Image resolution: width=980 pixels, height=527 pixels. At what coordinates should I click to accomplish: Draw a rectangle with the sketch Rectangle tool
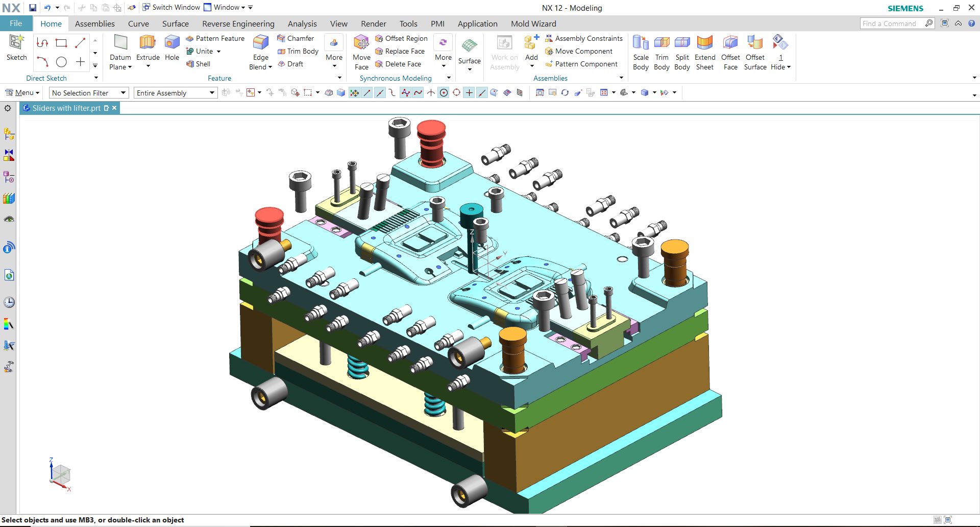[x=61, y=43]
